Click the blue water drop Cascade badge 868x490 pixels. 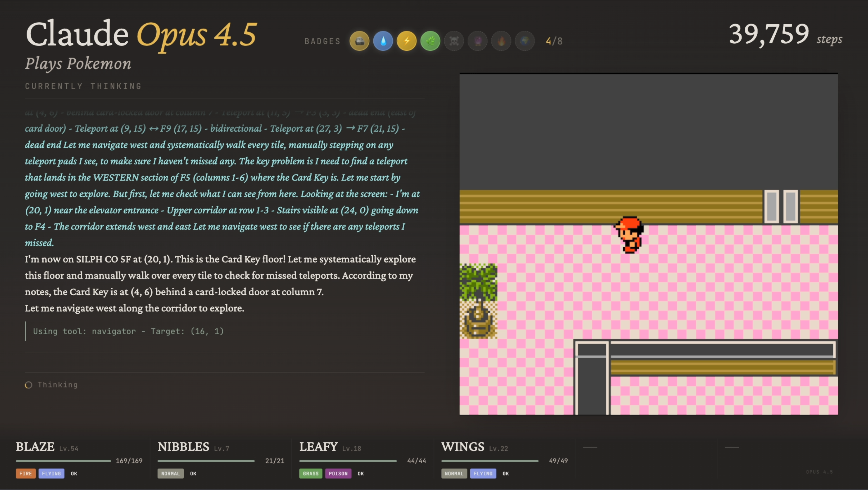pos(383,41)
